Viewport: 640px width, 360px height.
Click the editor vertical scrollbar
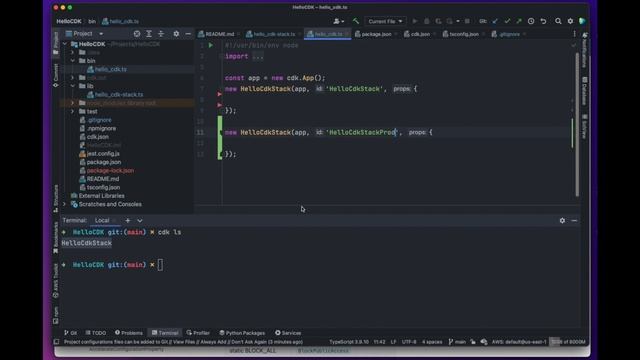[577, 124]
